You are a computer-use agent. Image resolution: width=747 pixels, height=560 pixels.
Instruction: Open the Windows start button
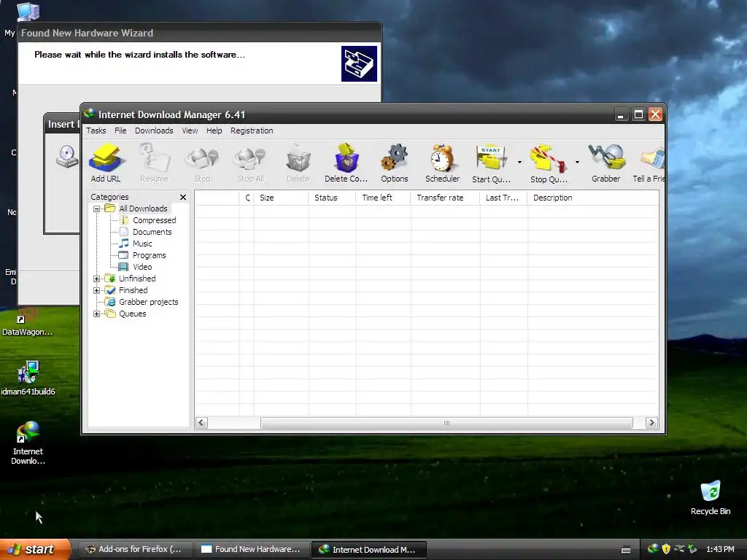35,549
